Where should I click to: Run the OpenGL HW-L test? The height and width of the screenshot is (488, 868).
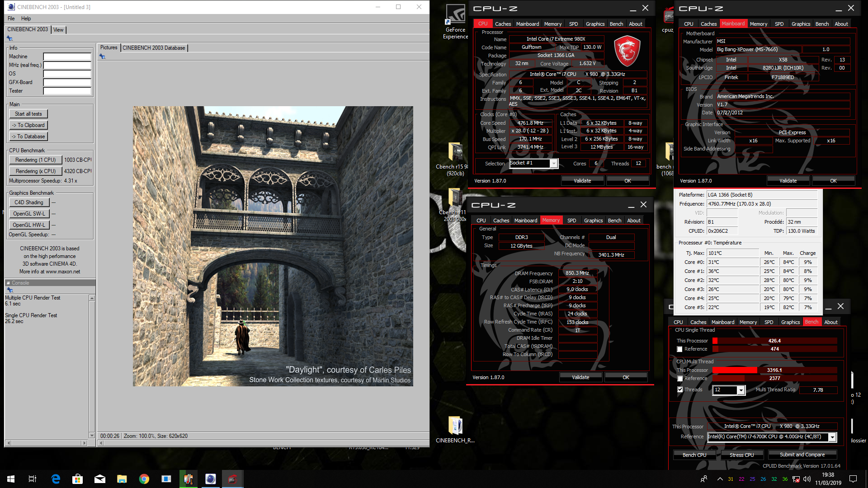(x=29, y=225)
